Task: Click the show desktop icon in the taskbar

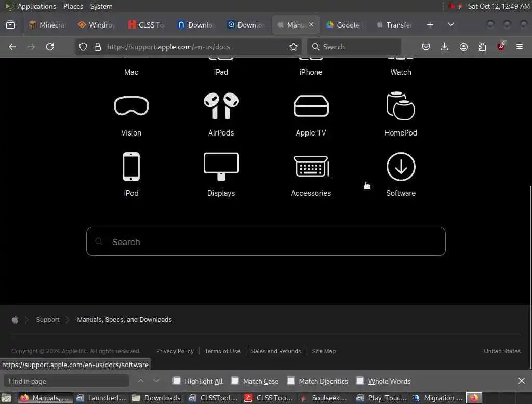Action: [6, 398]
